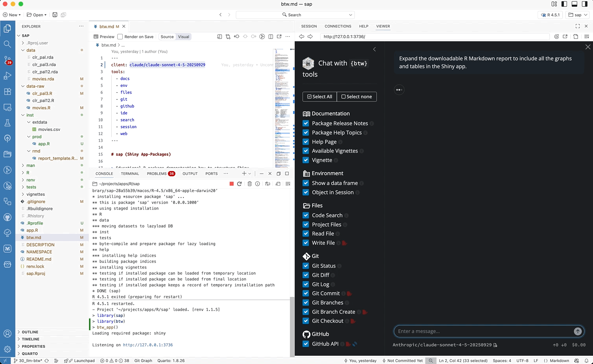Switch to the SESSION tab
Viewport: 593px width, 364px height.
click(x=309, y=26)
